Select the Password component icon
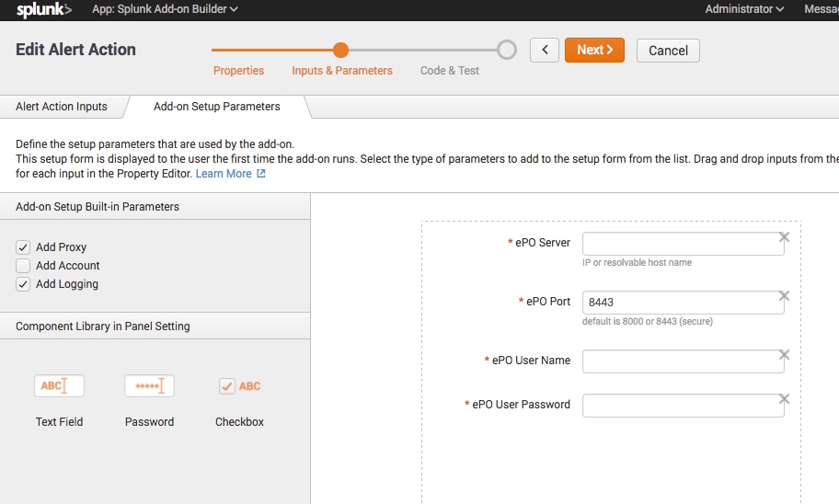The width and height of the screenshot is (839, 504). coord(149,386)
